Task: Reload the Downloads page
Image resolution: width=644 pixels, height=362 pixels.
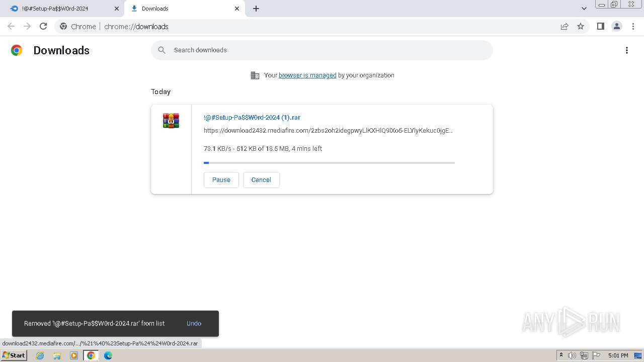Action: click(x=43, y=26)
